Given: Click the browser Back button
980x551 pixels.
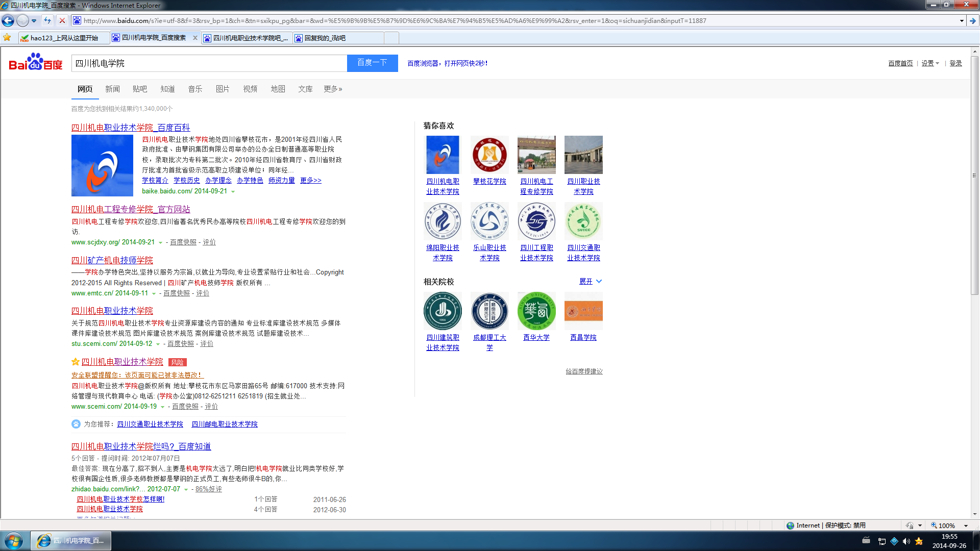Looking at the screenshot, I should click(x=8, y=20).
